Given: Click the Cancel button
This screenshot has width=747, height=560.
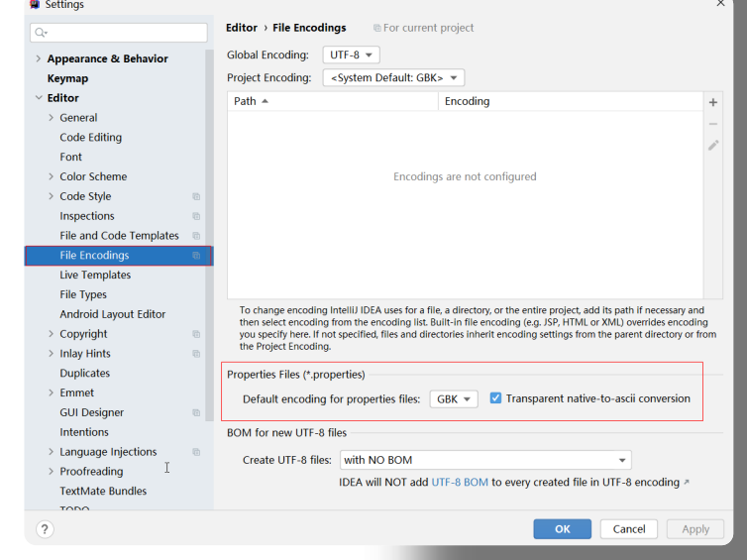Looking at the screenshot, I should (629, 529).
